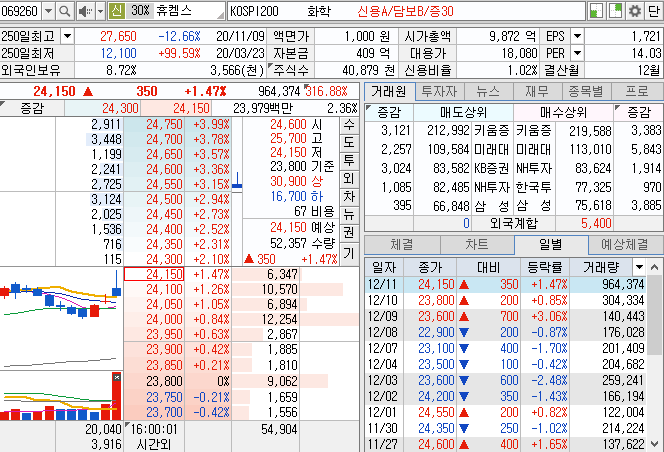Click the 투 side button
Screen dimensions: 664x452
click(x=349, y=161)
